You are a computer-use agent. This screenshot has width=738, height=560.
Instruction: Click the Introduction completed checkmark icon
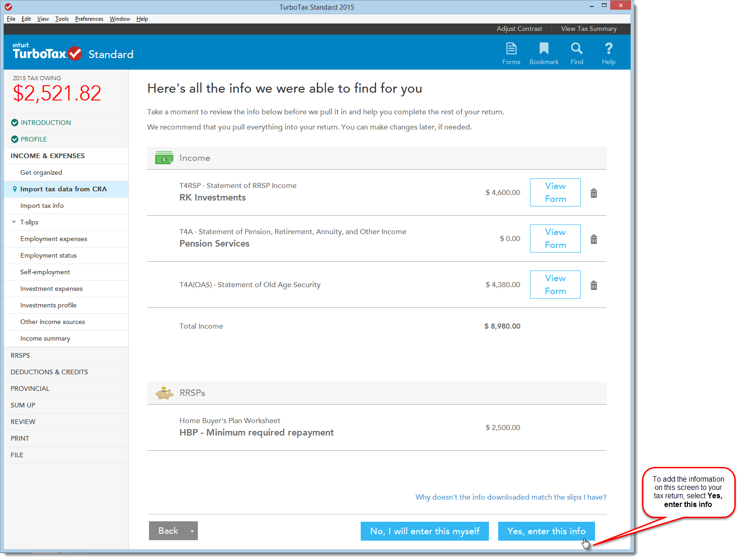click(x=15, y=123)
